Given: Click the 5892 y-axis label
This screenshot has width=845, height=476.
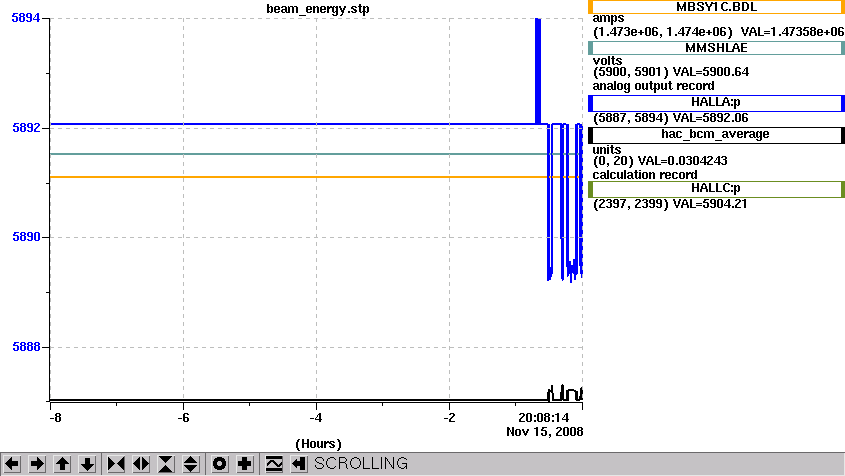Looking at the screenshot, I should (26, 128).
